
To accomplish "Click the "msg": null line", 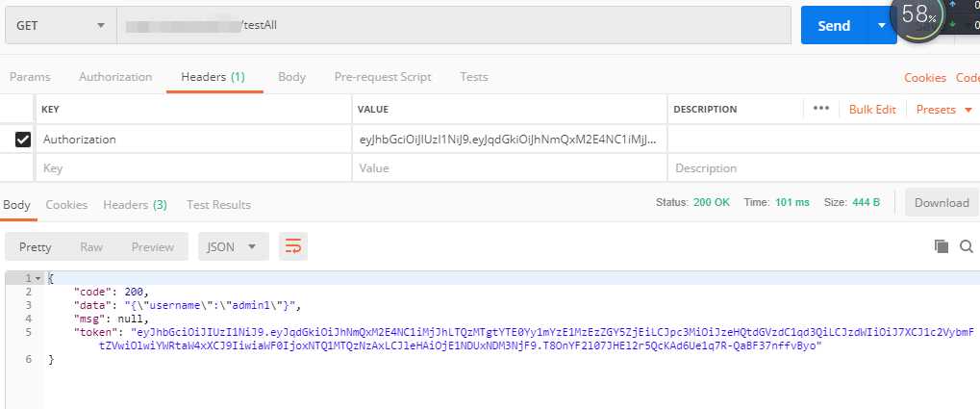I will 112,319.
